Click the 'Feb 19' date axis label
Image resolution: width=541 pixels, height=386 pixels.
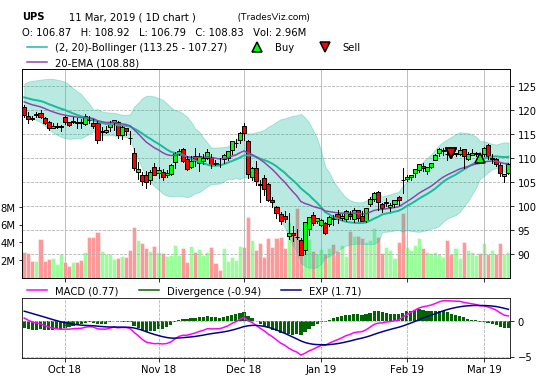coord(407,369)
